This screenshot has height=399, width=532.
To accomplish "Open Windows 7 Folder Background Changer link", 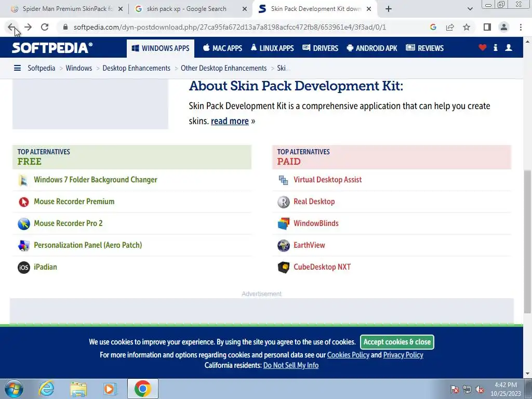I will (x=96, y=180).
